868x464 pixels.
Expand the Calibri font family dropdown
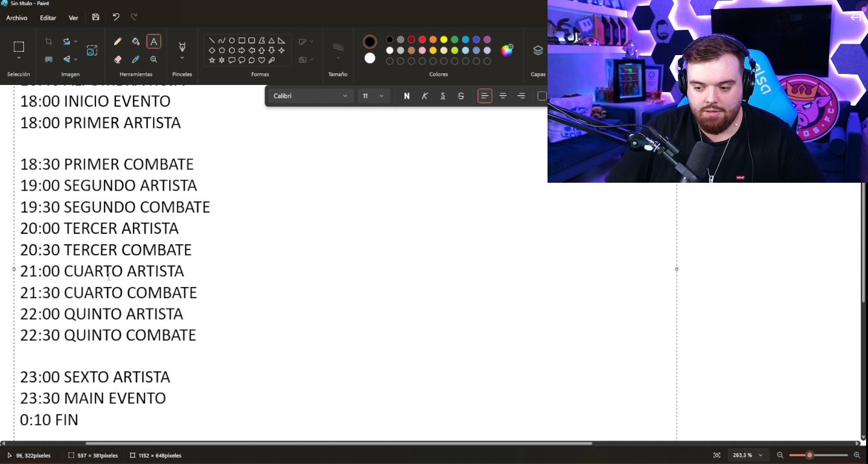pos(311,96)
